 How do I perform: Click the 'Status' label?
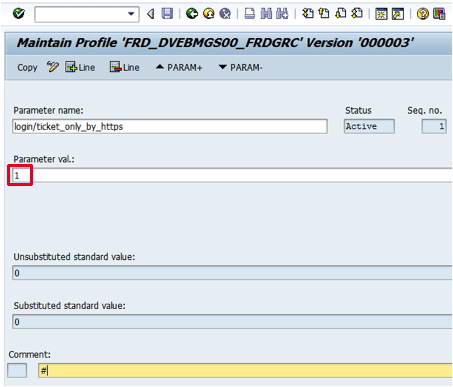(358, 110)
